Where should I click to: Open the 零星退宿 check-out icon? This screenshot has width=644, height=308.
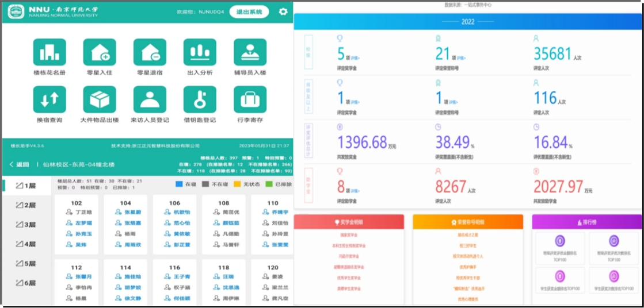pos(150,52)
